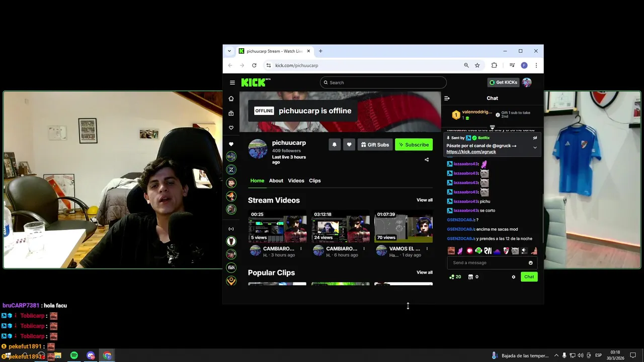Open options menu for 3 hours ago video
Image resolution: width=644 pixels, height=362 pixels.
pyautogui.click(x=301, y=249)
